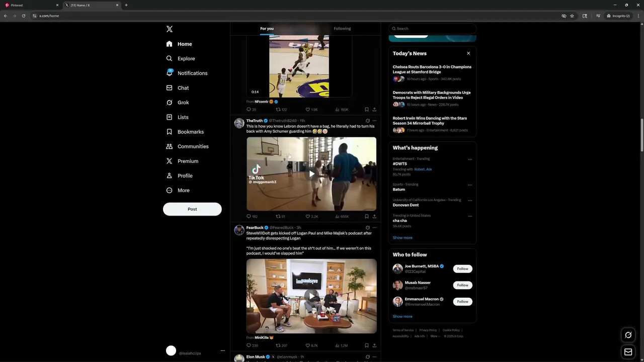Open Democrats with Military Backgrounds news story
Viewport: 644px width, 362px height.
(x=432, y=95)
